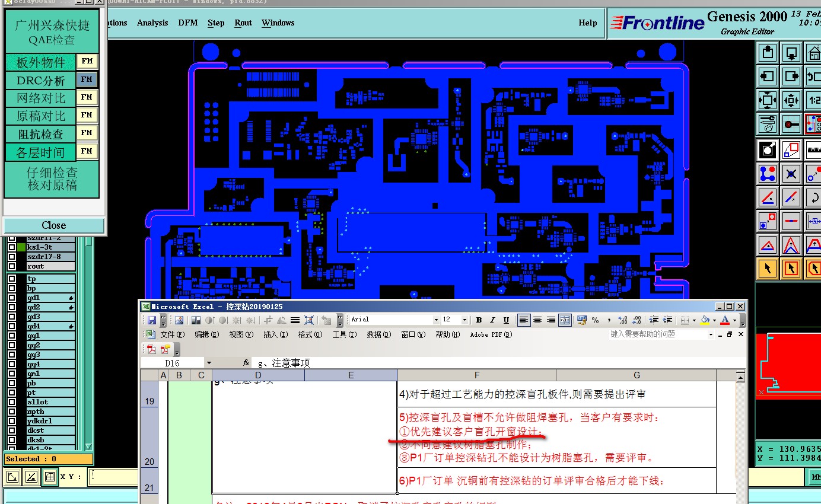This screenshot has width=821, height=504.
Task: Toggle the checkbox for layer gm1
Action: pos(12,374)
